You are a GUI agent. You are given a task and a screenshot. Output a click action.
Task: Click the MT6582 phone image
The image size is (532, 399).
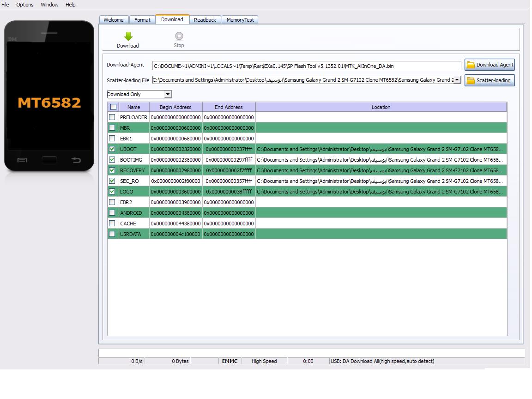point(49,96)
